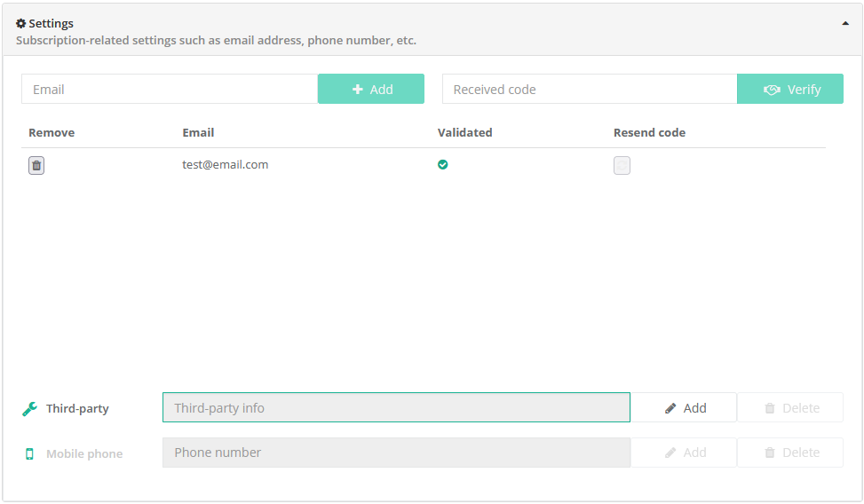Click the Settings gear icon

click(x=21, y=23)
